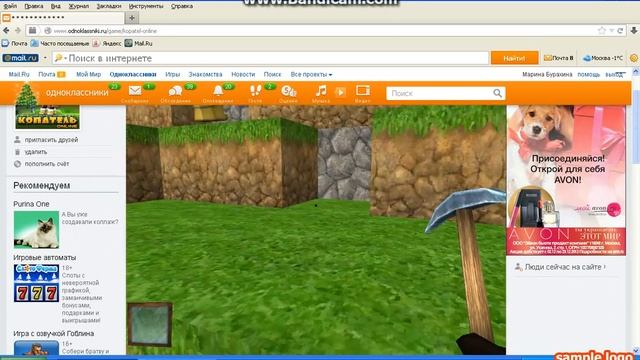Open the Инструменты menu
This screenshot has width=640, height=360.
click(x=146, y=6)
